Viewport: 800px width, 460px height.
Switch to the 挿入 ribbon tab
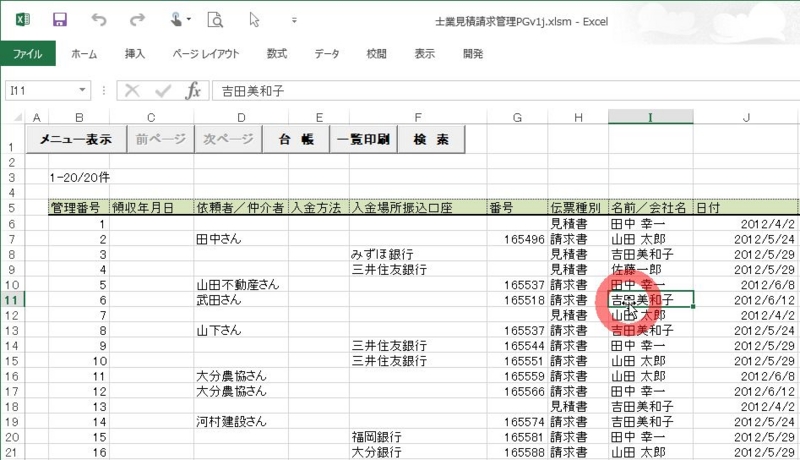coord(135,54)
